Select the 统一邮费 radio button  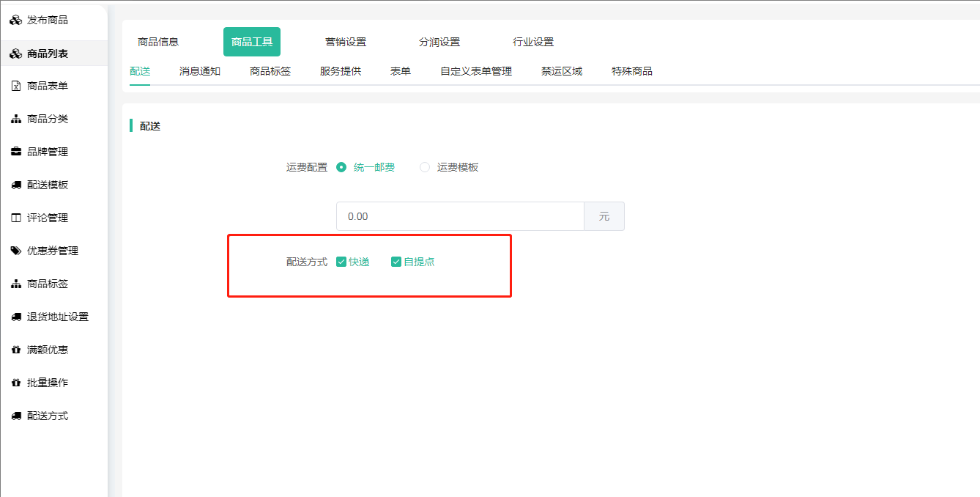coord(341,167)
